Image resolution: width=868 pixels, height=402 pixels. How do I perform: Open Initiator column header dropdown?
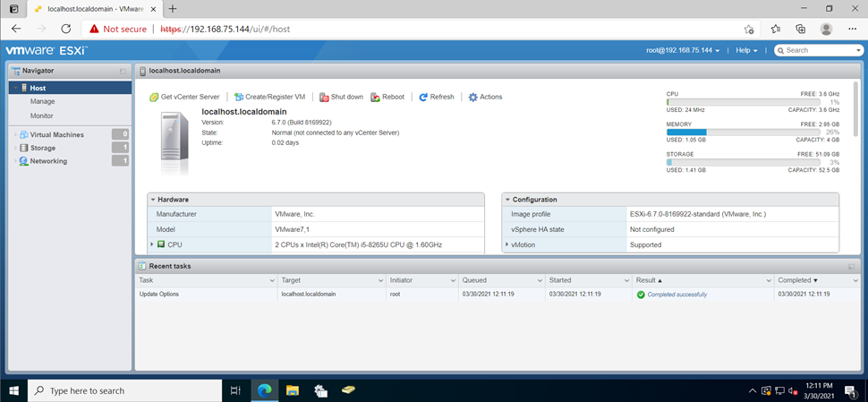(x=452, y=281)
